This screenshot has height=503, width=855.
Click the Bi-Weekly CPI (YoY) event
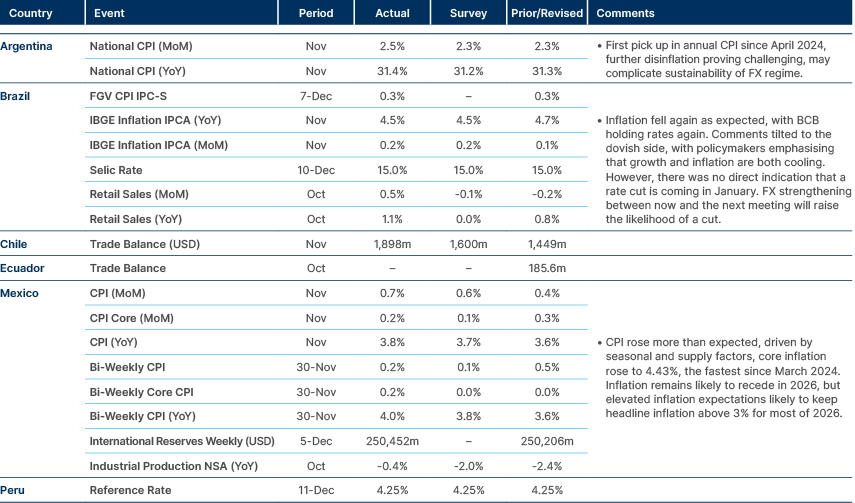pyautogui.click(x=142, y=416)
